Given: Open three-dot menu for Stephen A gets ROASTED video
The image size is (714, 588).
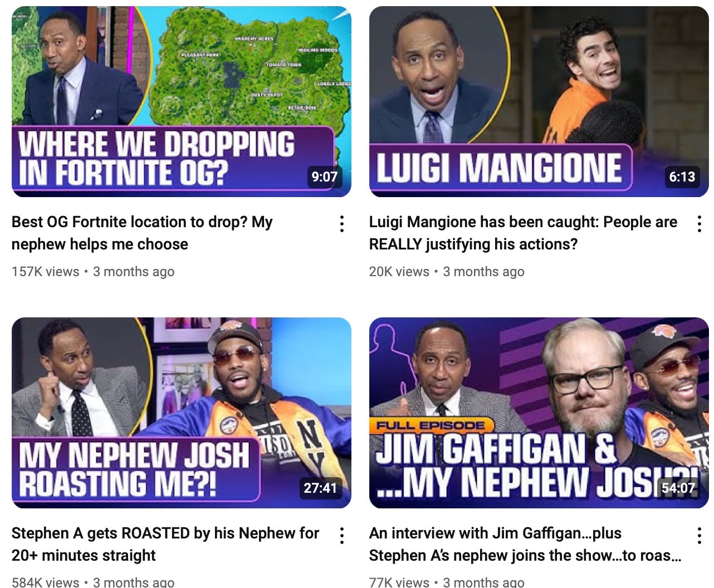Looking at the screenshot, I should [342, 536].
